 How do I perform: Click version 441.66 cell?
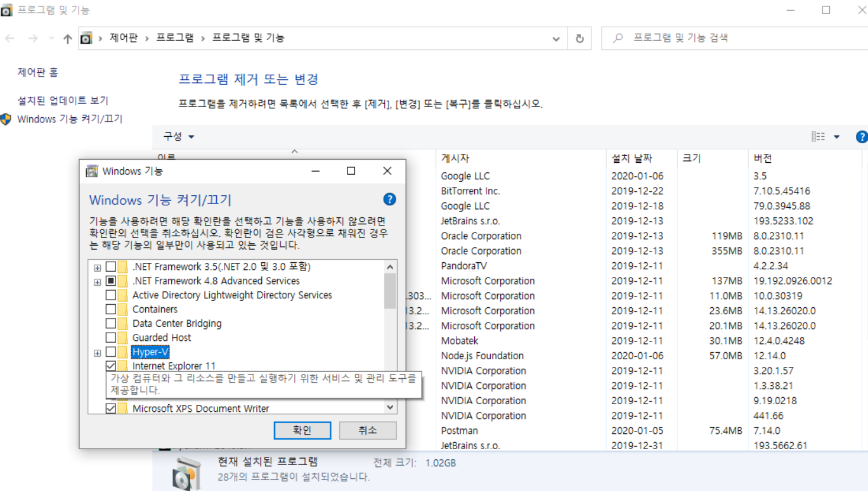pos(768,416)
